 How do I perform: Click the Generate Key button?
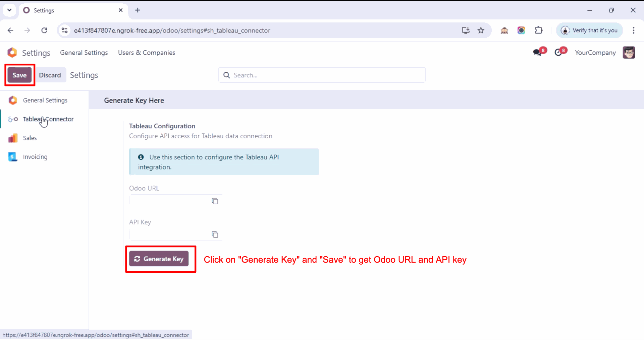click(x=159, y=259)
